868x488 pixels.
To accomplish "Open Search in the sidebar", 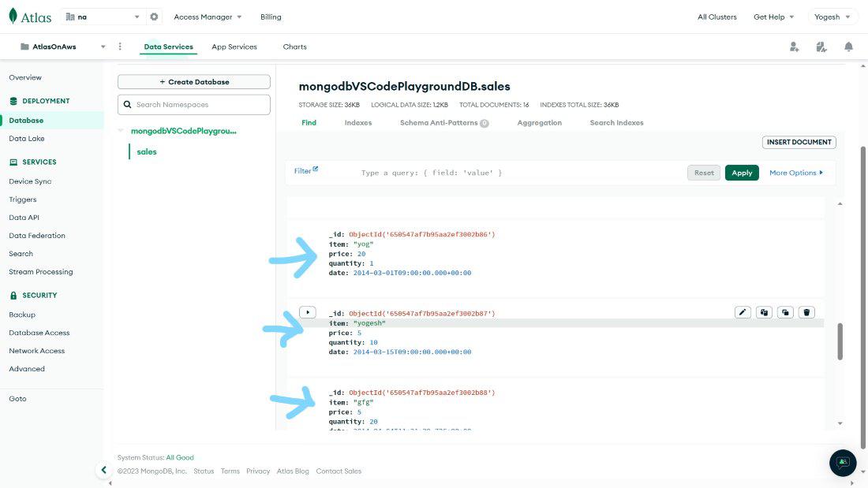I will (x=21, y=253).
